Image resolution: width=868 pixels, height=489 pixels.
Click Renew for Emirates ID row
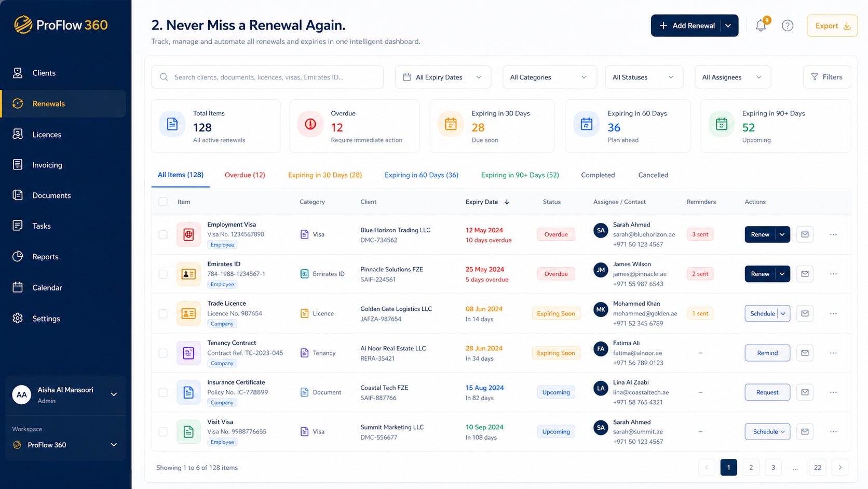(x=760, y=274)
